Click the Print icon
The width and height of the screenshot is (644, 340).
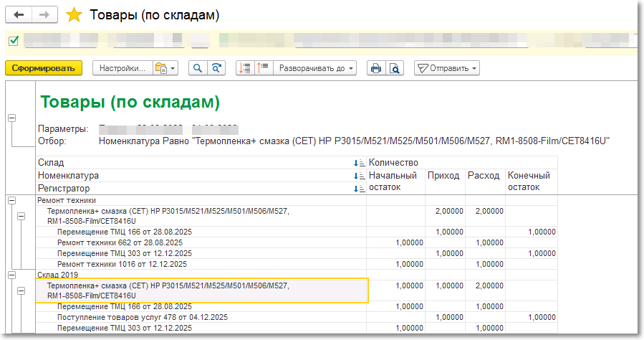[375, 68]
